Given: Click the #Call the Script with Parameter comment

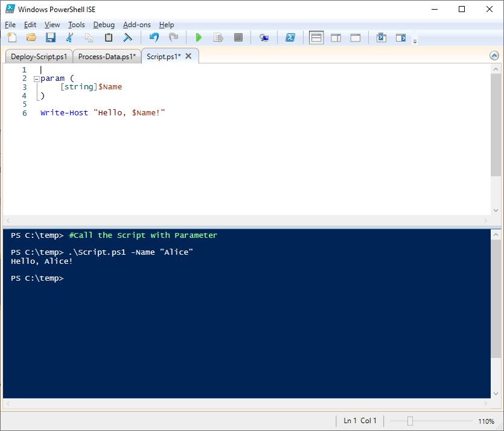Looking at the screenshot, I should tap(143, 235).
